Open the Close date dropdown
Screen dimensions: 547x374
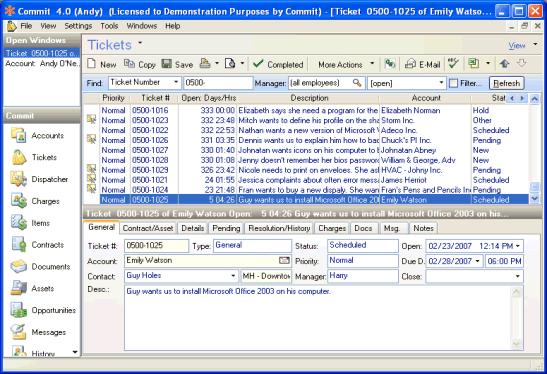(x=518, y=276)
